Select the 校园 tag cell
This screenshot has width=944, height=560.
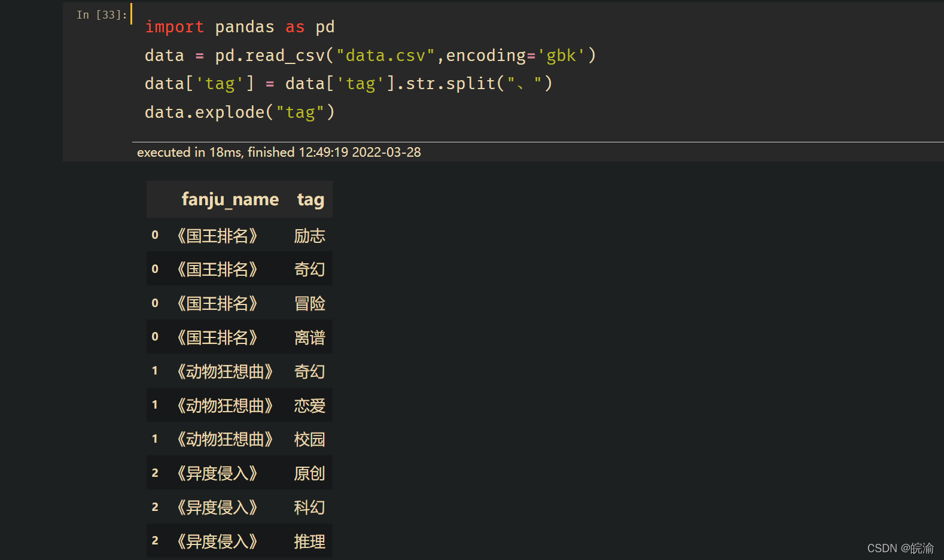(x=309, y=439)
